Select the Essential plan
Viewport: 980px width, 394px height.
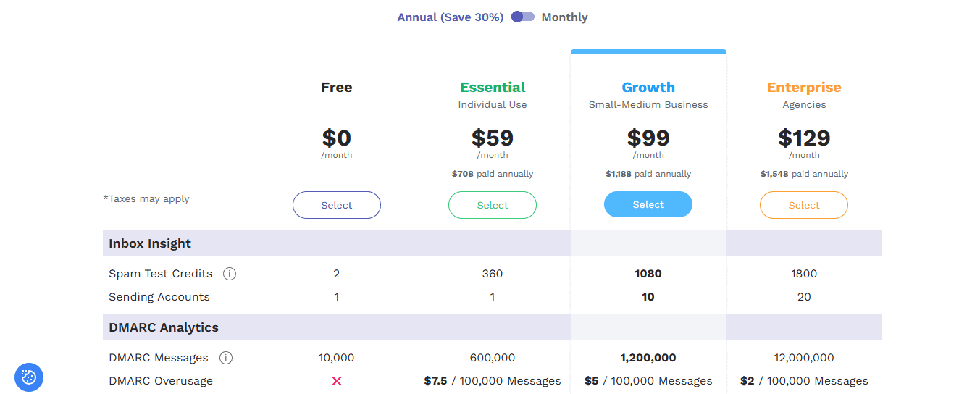pyautogui.click(x=493, y=205)
